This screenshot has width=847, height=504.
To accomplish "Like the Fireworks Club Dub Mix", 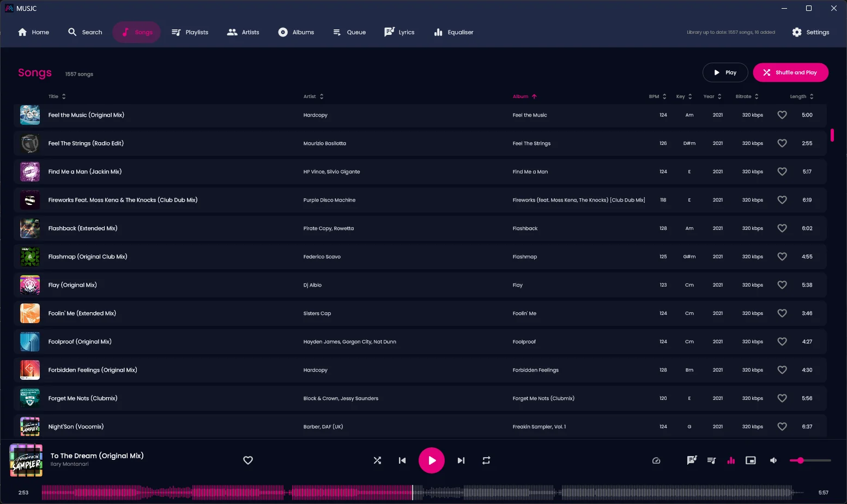I will [x=782, y=200].
